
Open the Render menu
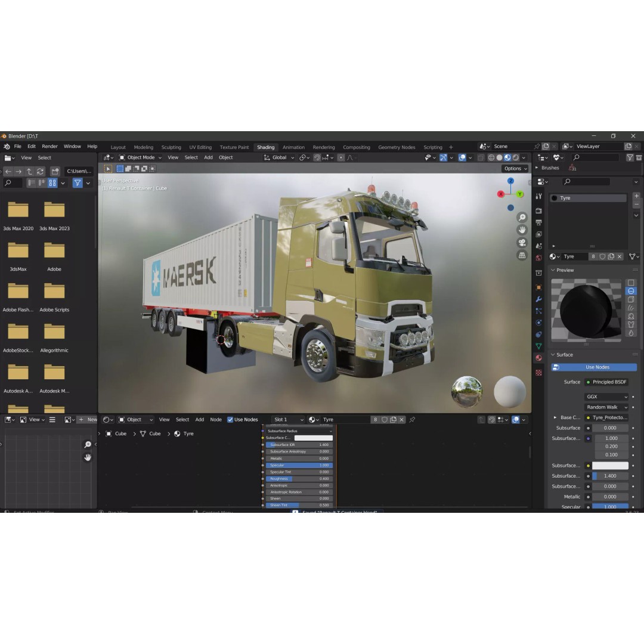[49, 147]
